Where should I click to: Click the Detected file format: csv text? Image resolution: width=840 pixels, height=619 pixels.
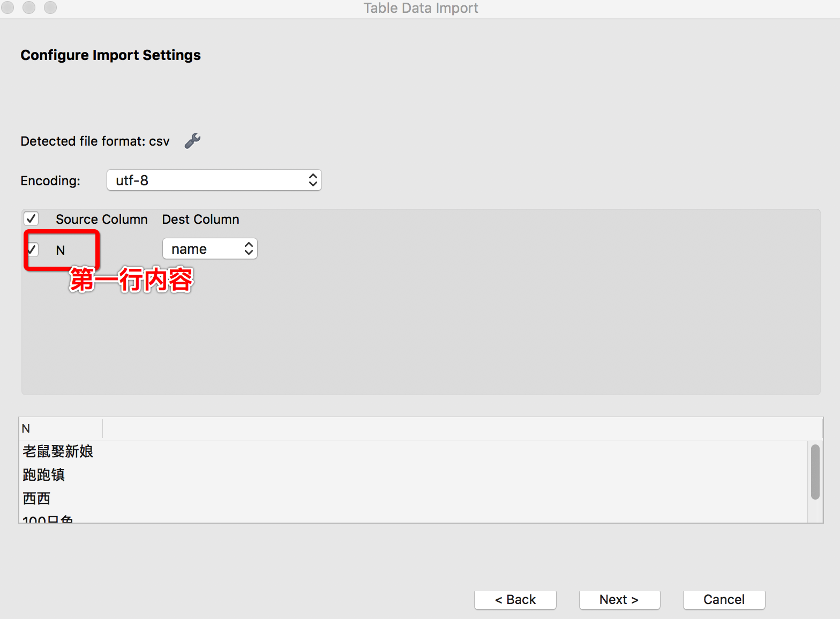(95, 141)
